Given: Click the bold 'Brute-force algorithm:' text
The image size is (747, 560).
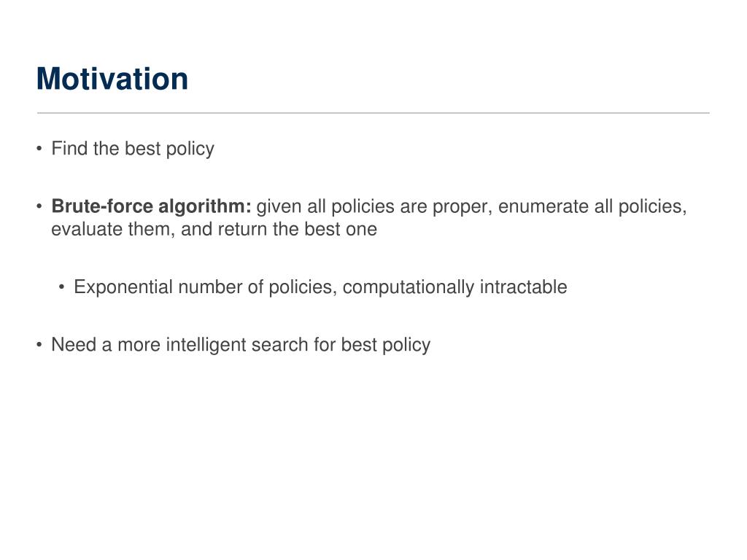Looking at the screenshot, I should pyautogui.click(x=151, y=206).
